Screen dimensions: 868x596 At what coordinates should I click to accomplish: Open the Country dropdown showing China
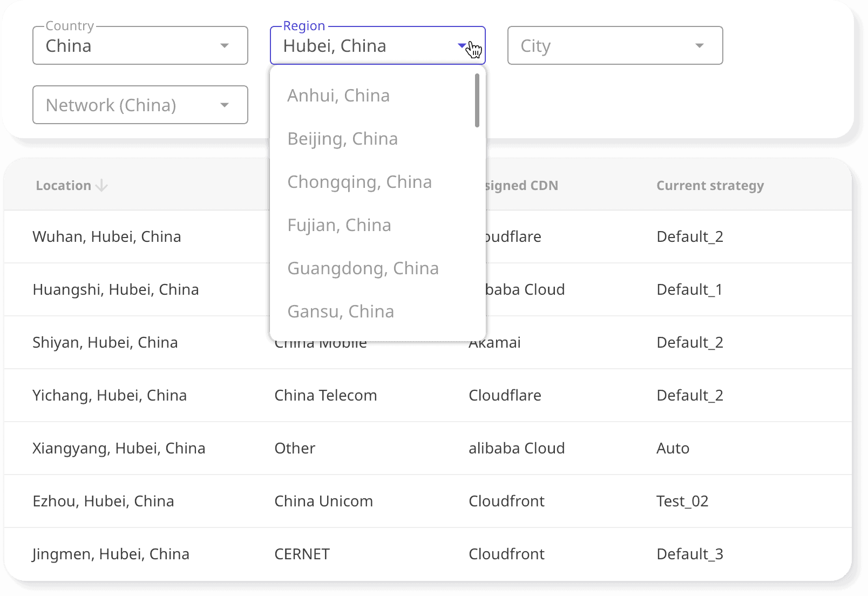(x=140, y=45)
